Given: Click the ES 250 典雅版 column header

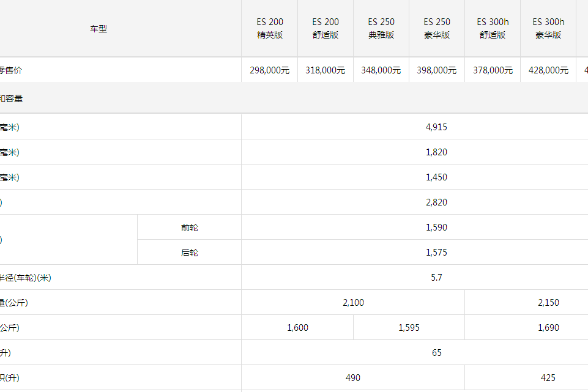Looking at the screenshot, I should [381, 29].
